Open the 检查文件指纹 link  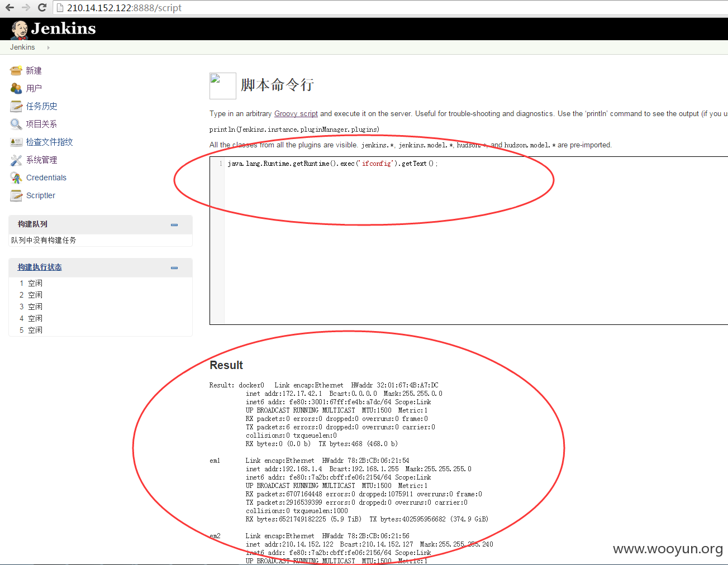pos(49,142)
